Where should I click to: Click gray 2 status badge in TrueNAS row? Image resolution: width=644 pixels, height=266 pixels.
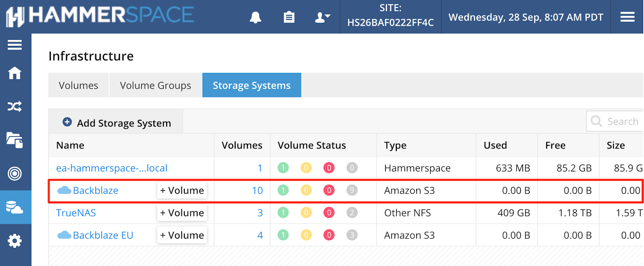[352, 212]
